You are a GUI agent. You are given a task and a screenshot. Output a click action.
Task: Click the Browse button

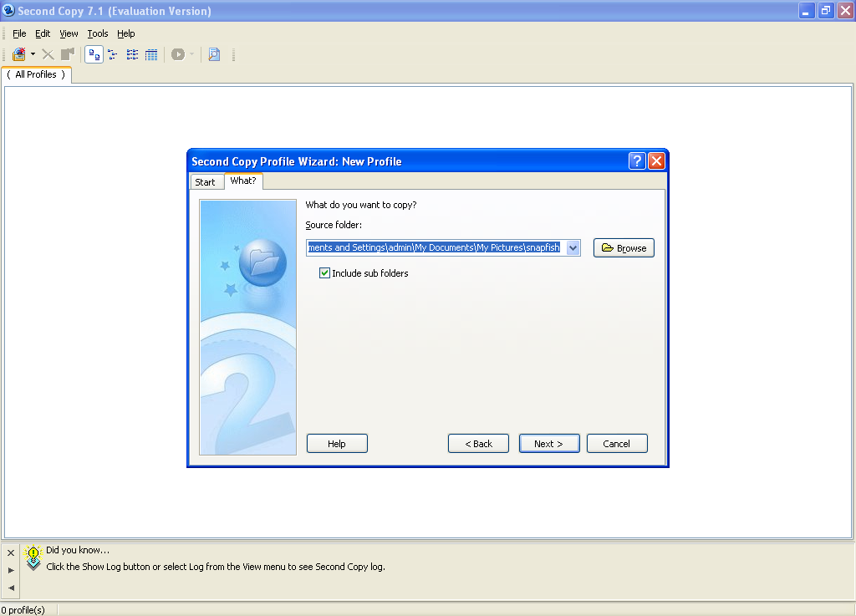(x=624, y=247)
